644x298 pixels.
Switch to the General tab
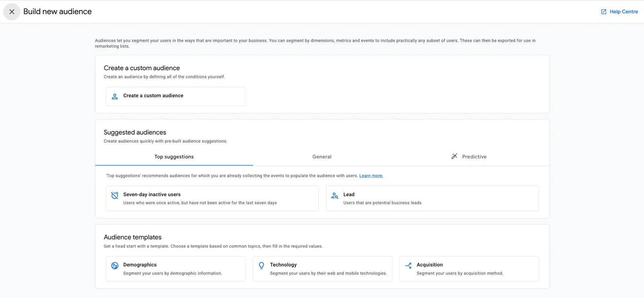322,157
